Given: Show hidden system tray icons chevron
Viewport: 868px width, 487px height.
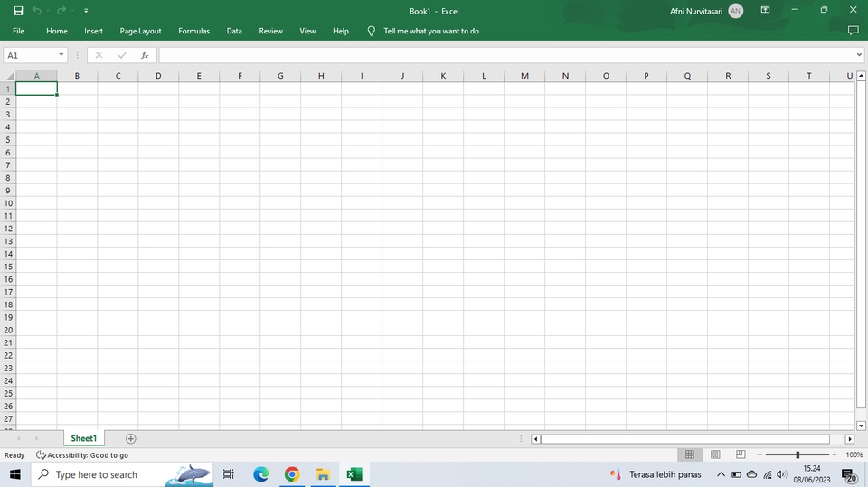Looking at the screenshot, I should pos(721,474).
